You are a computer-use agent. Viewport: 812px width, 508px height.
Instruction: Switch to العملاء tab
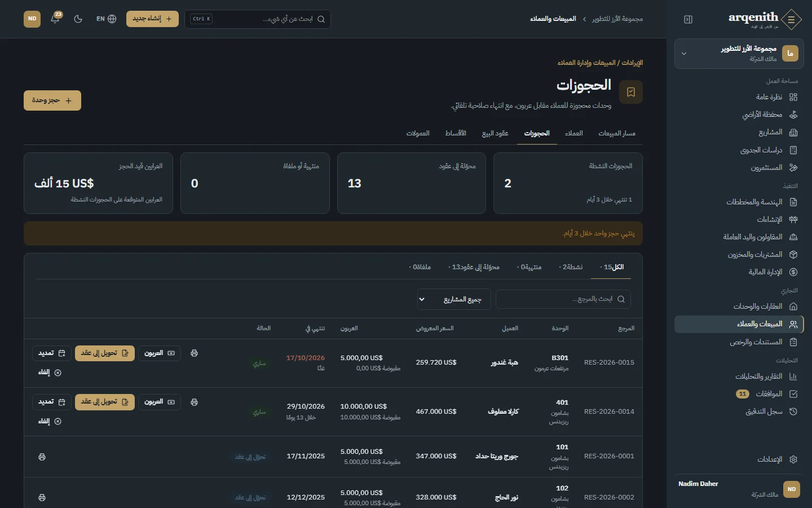click(574, 133)
